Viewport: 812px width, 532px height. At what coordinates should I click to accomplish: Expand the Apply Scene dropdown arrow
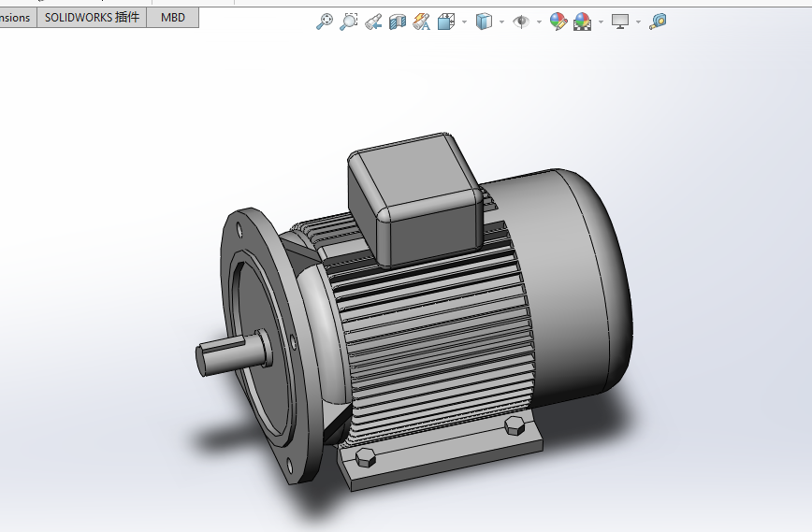point(601,22)
